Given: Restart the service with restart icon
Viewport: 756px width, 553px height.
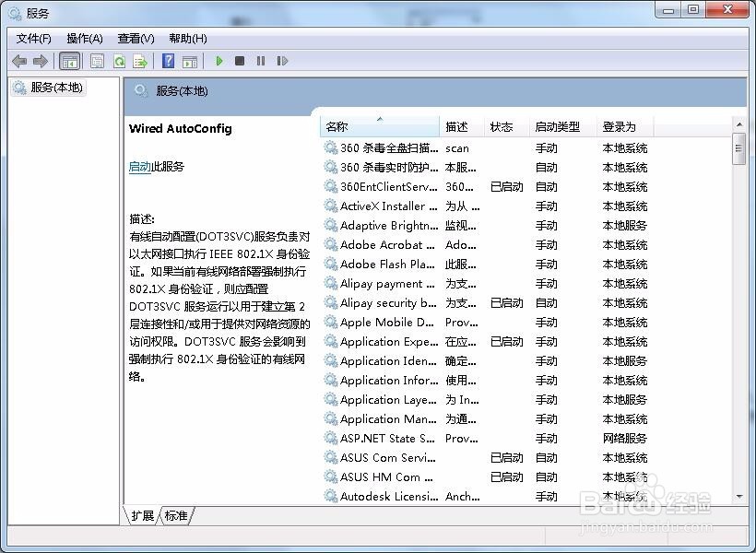Looking at the screenshot, I should [282, 61].
